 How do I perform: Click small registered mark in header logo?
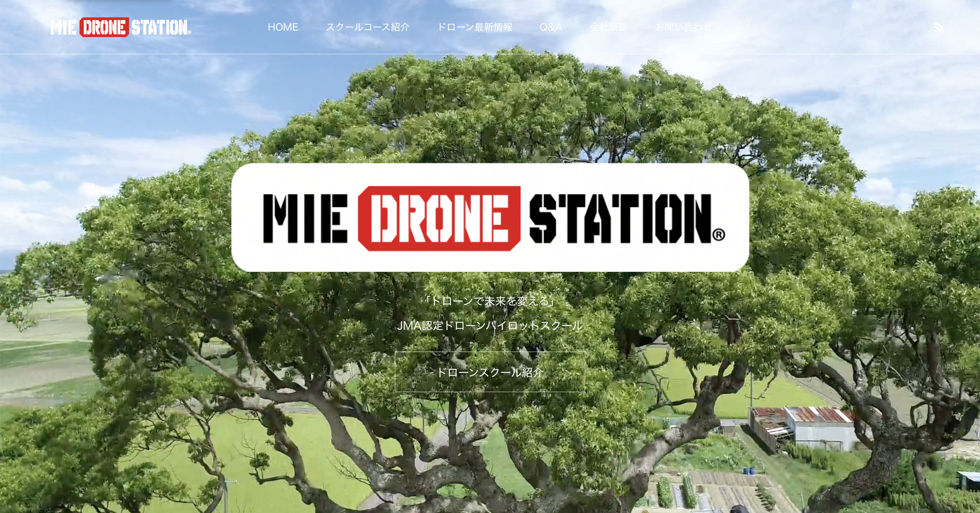190,33
